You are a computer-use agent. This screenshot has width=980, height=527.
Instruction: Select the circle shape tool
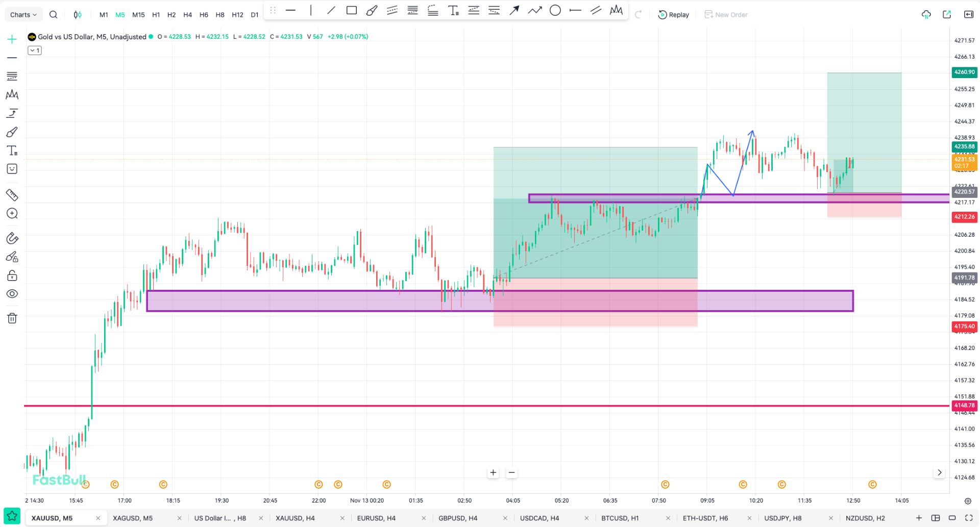pyautogui.click(x=555, y=10)
